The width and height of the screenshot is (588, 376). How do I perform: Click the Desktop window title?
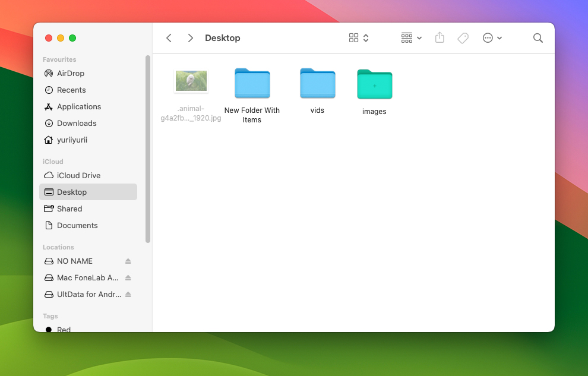click(x=222, y=38)
